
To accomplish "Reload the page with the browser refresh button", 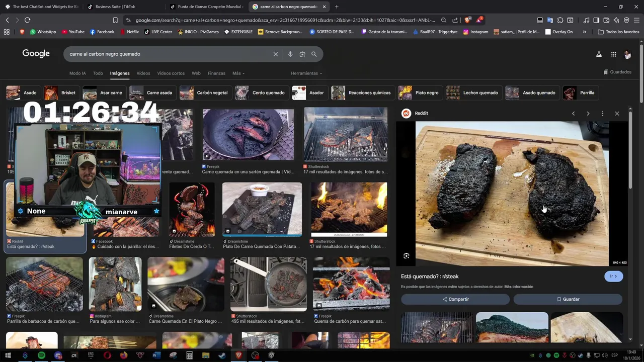I will [27, 20].
